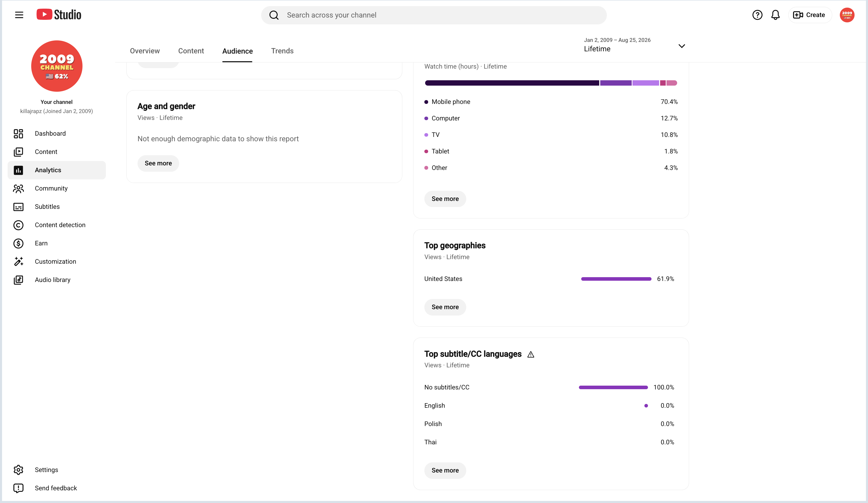Click the large channel profile picture
The width and height of the screenshot is (868, 503).
pyautogui.click(x=57, y=66)
